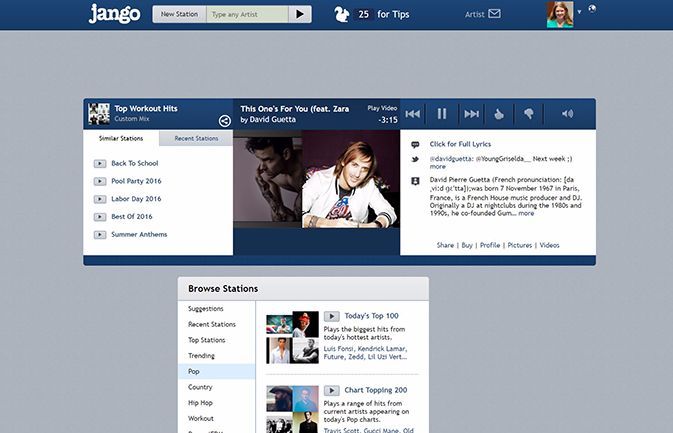Play the Summer Anthems station
Screen dimensions: 673x433
click(100, 235)
